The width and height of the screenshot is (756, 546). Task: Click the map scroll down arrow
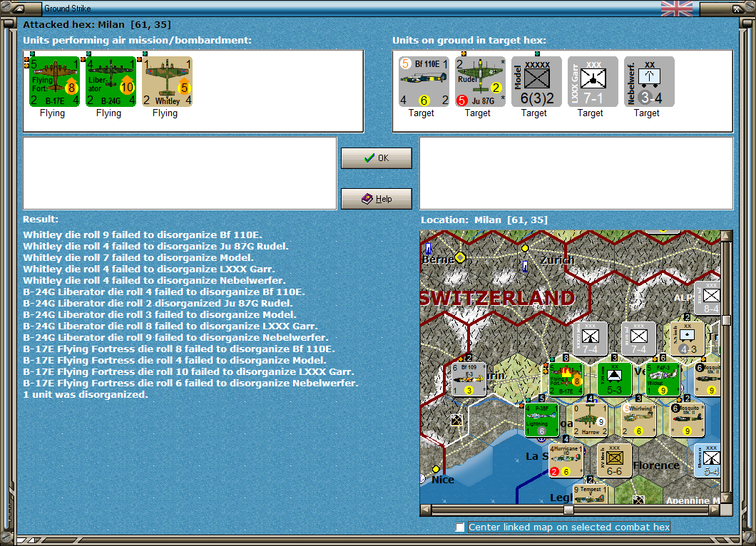pos(727,498)
